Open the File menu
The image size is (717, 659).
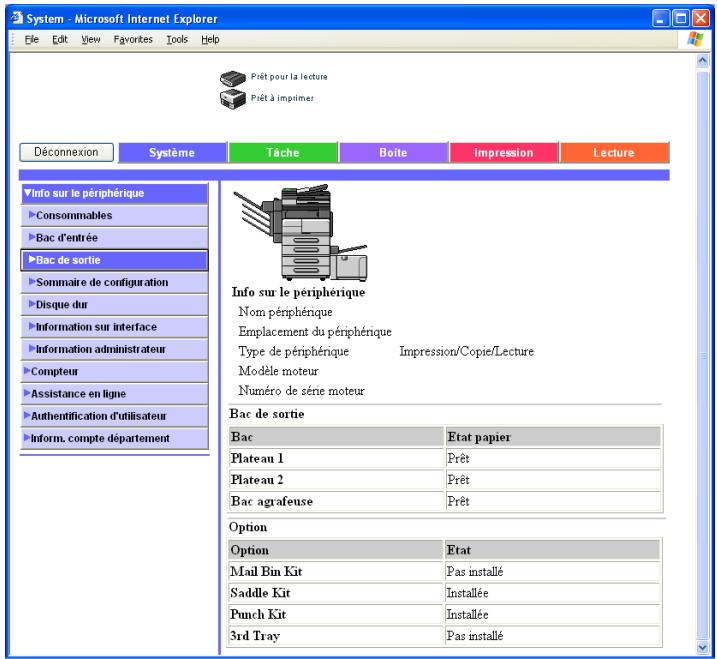coord(31,40)
